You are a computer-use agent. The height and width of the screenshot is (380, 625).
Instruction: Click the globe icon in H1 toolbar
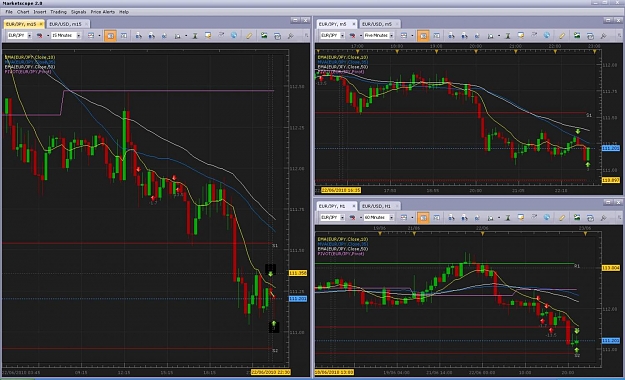click(547, 217)
